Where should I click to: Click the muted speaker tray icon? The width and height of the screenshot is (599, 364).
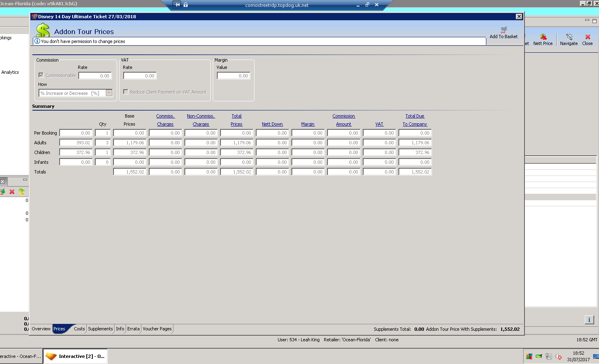click(x=558, y=357)
